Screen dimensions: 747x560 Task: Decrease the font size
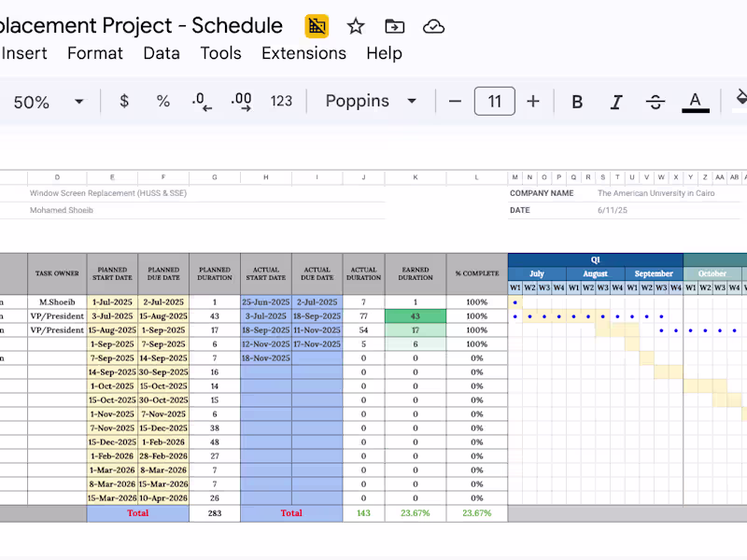click(456, 102)
